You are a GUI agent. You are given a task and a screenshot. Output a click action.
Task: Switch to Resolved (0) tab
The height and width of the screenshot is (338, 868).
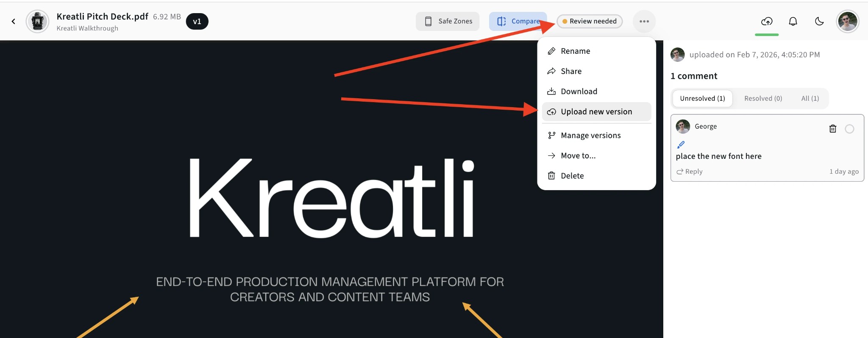[763, 98]
